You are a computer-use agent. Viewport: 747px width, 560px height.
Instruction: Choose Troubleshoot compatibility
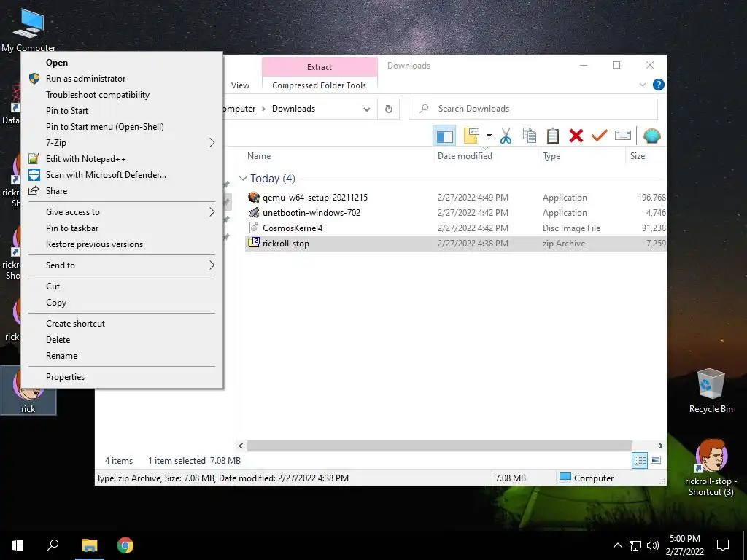tap(122, 95)
